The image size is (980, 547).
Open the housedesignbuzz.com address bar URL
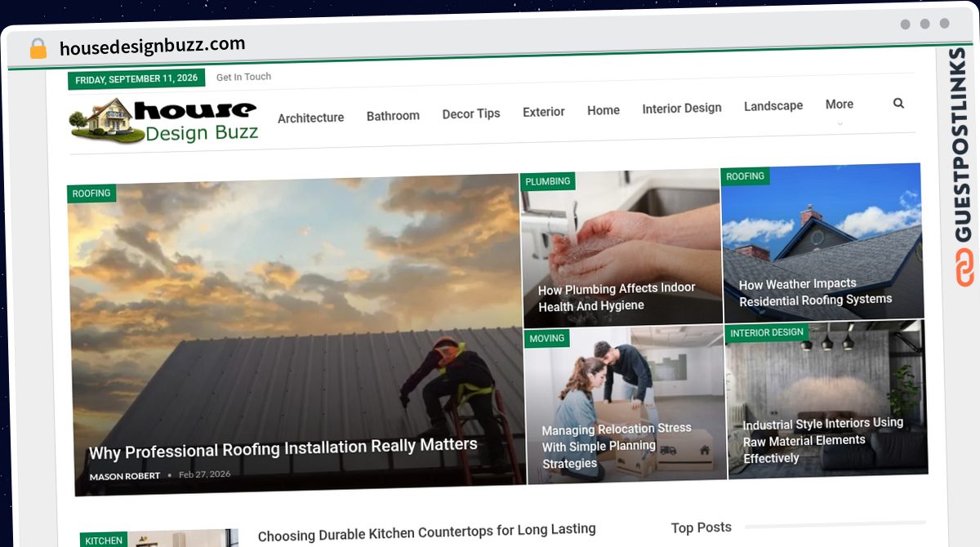pyautogui.click(x=152, y=46)
